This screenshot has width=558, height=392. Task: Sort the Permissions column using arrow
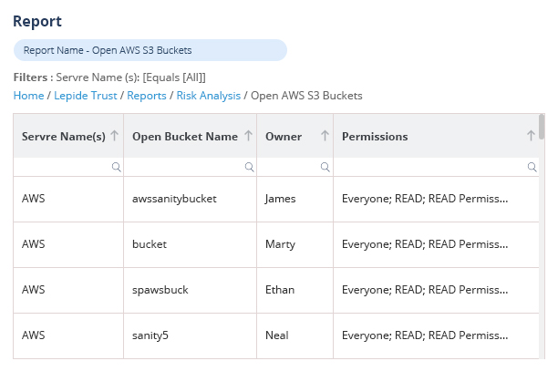pos(531,136)
